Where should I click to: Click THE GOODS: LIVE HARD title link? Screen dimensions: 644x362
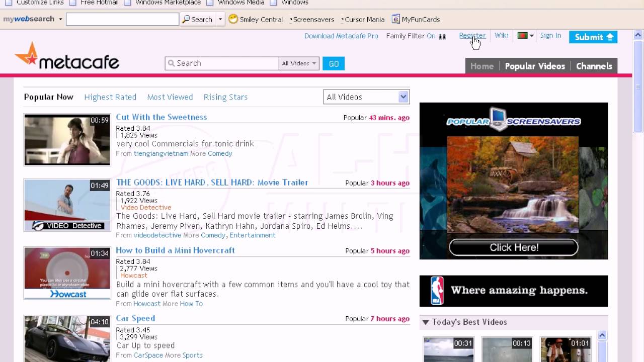[x=212, y=183]
